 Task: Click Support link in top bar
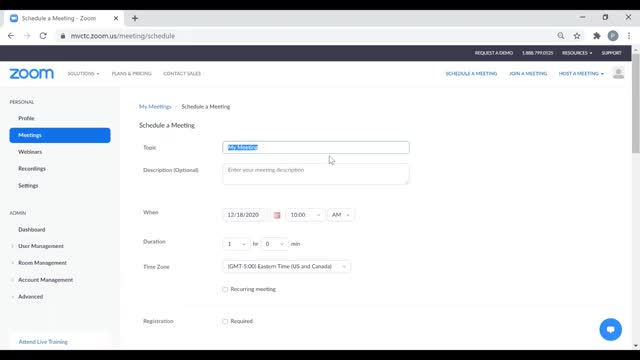coord(611,53)
